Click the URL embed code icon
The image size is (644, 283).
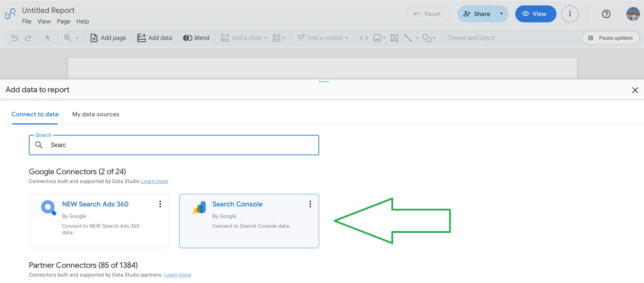(364, 38)
